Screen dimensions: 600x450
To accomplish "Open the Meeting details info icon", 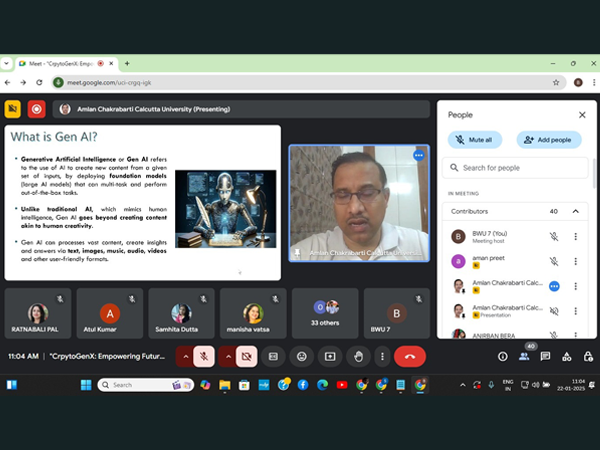I will point(502,356).
